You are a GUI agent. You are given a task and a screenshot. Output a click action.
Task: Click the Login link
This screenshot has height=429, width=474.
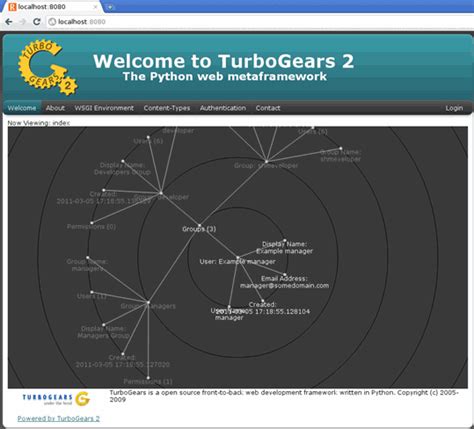click(454, 108)
